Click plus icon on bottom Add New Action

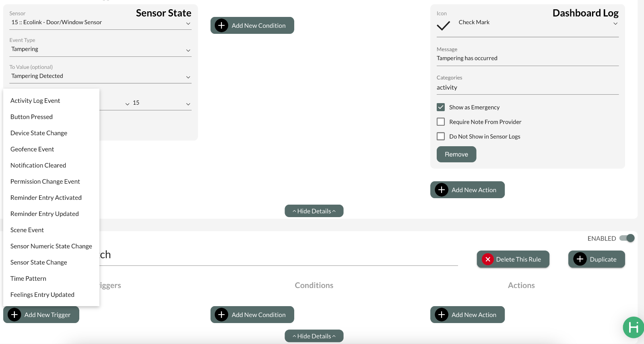442,315
